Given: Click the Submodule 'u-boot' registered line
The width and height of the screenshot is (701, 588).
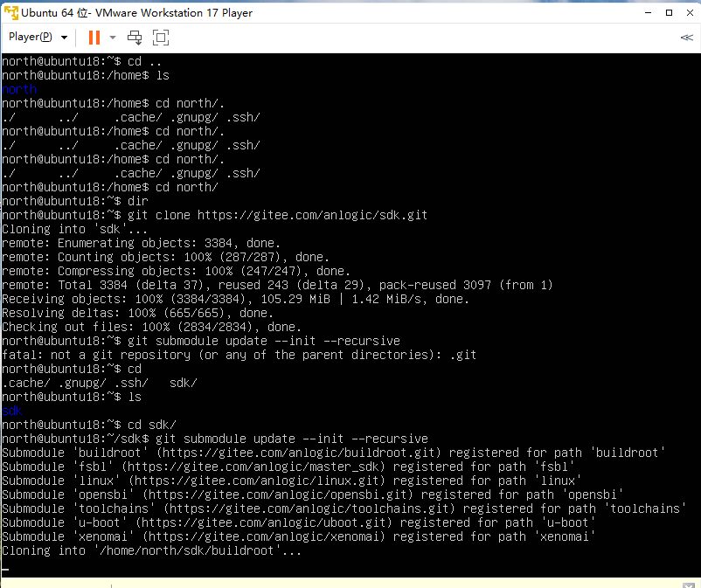Looking at the screenshot, I should click(x=299, y=522).
